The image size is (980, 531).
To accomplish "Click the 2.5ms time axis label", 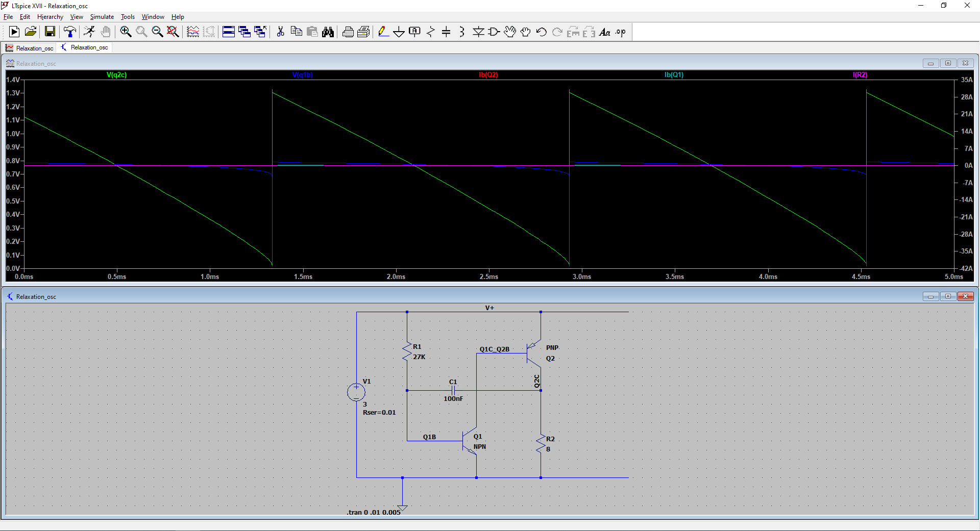I will pyautogui.click(x=488, y=276).
